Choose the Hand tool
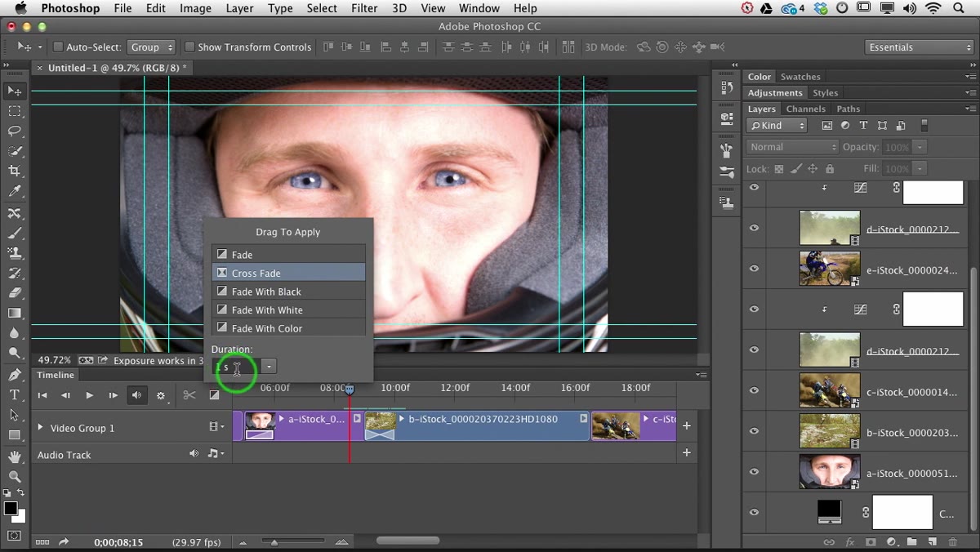 click(15, 456)
